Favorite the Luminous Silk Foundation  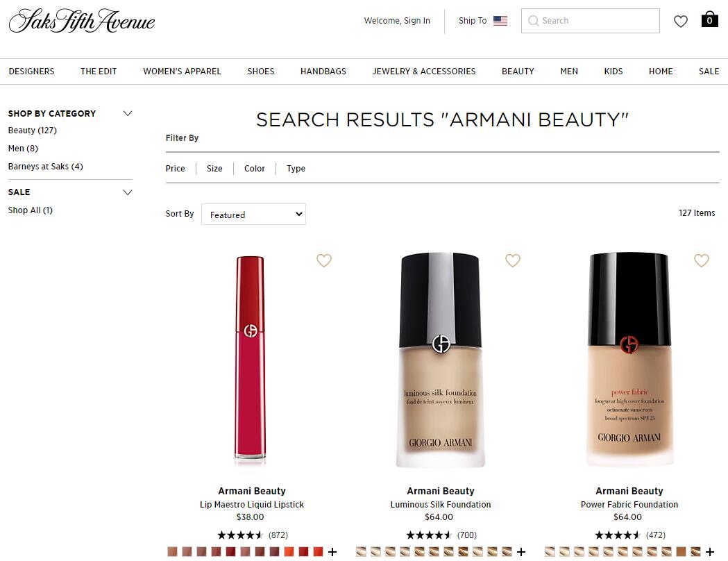click(513, 260)
